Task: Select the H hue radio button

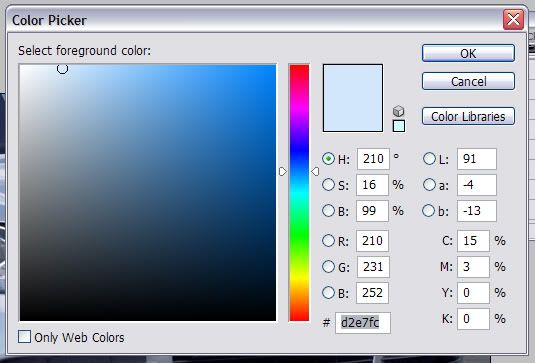Action: click(328, 159)
